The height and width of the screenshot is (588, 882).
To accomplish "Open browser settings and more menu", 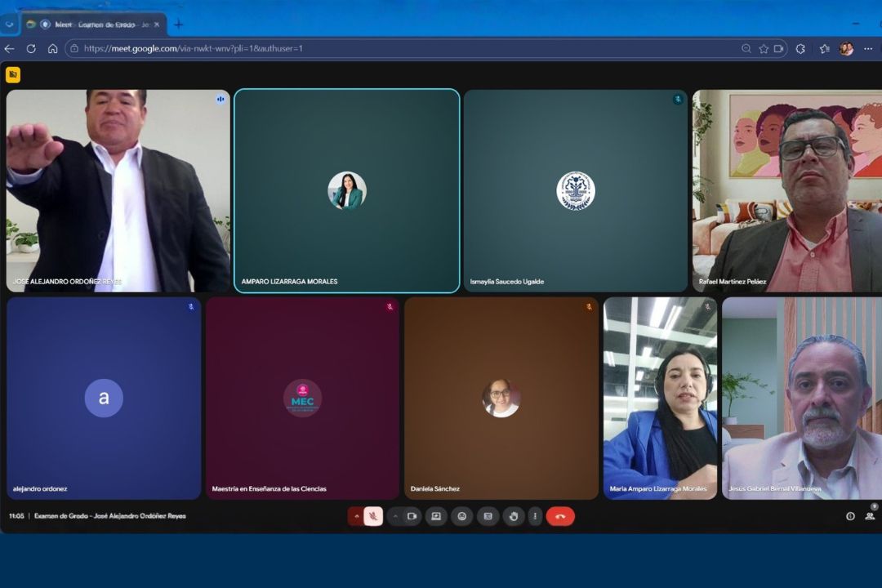I will pyautogui.click(x=868, y=48).
